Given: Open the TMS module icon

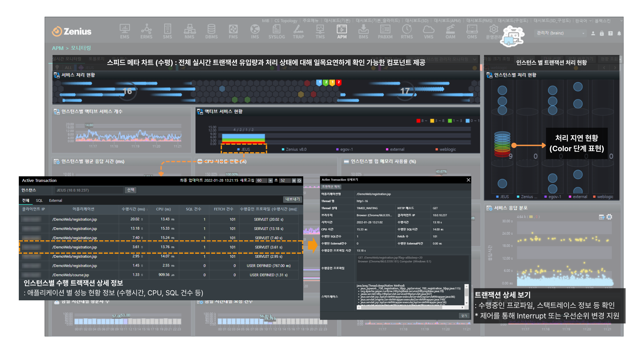Looking at the screenshot, I should tap(320, 32).
